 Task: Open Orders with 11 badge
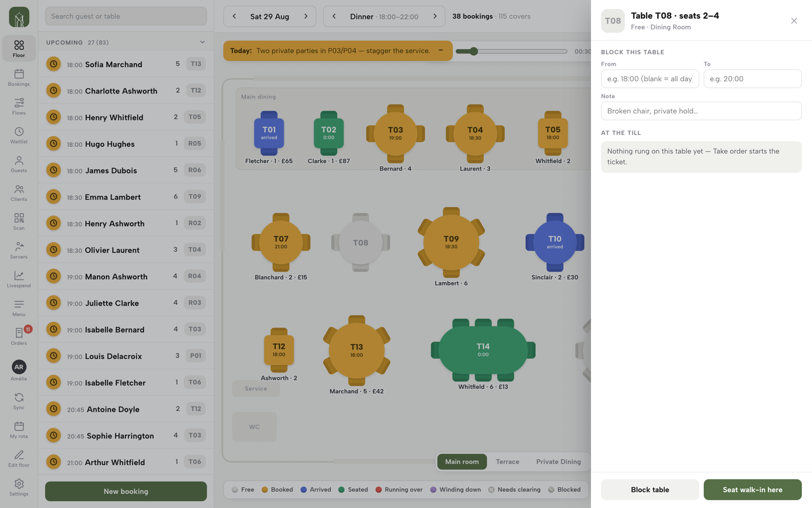(19, 336)
